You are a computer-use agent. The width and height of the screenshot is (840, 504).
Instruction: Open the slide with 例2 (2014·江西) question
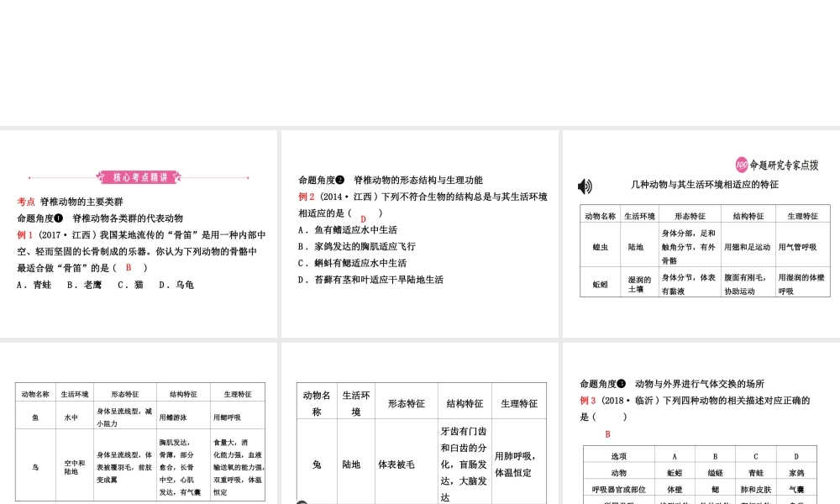[x=420, y=234]
